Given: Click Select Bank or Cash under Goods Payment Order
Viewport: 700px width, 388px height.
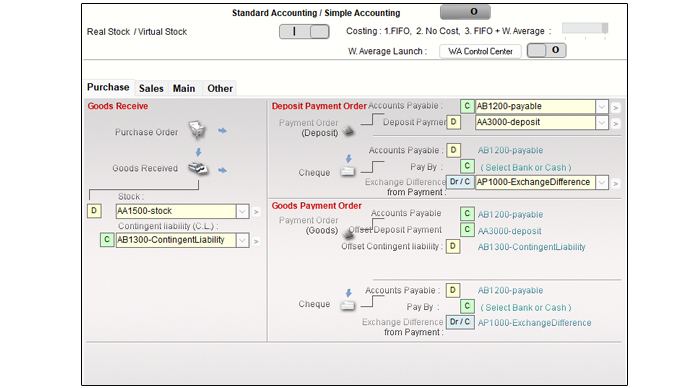Looking at the screenshot, I should tap(526, 308).
